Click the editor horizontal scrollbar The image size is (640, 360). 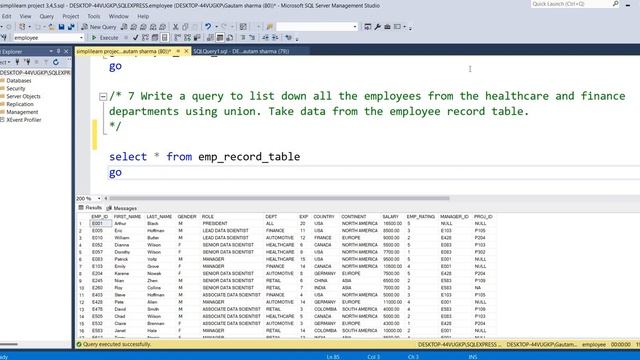click(279, 198)
